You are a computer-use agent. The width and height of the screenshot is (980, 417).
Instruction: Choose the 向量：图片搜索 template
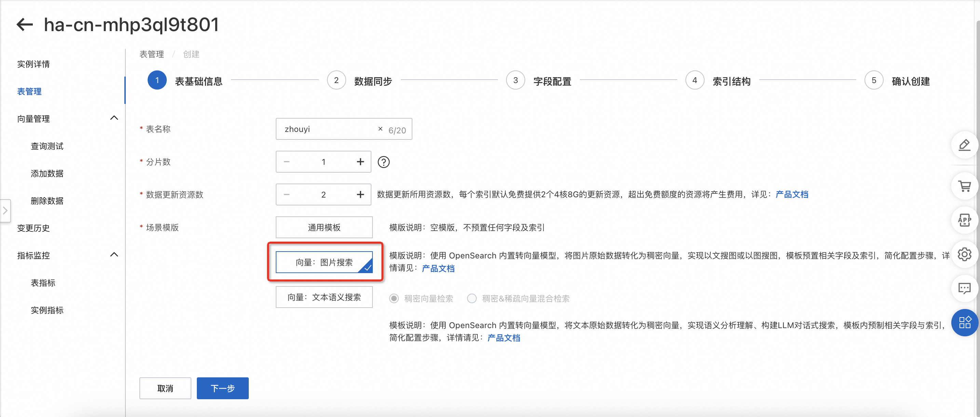[324, 262]
